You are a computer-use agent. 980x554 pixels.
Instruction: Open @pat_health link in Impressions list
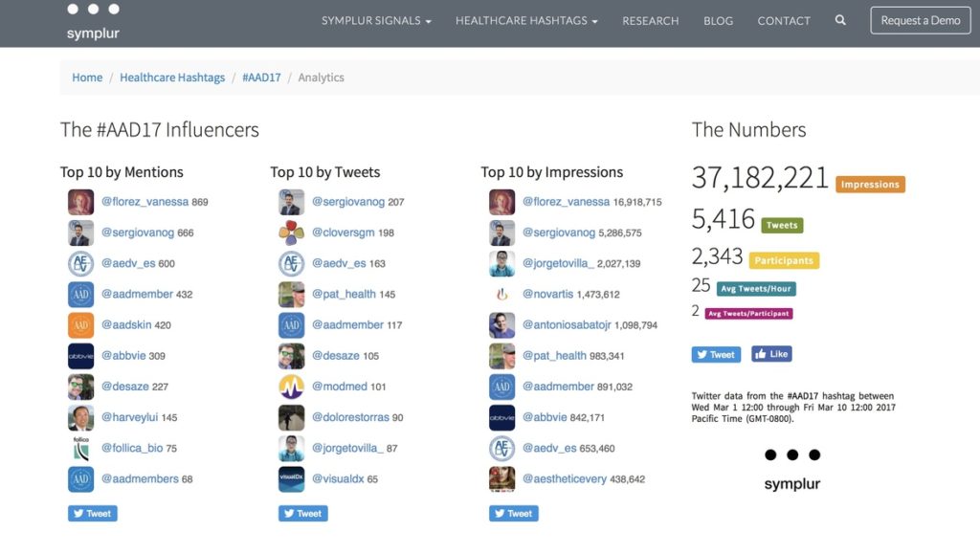coord(555,355)
